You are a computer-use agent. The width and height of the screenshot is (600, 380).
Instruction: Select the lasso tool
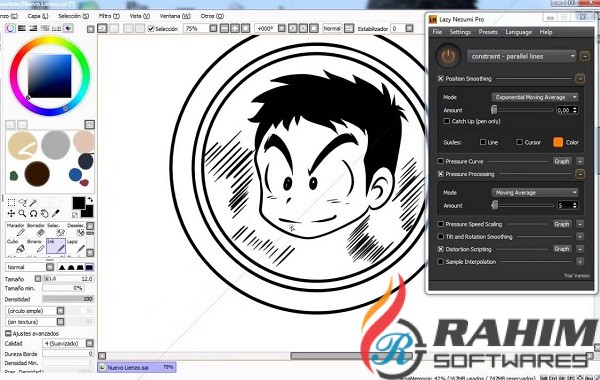click(x=23, y=202)
